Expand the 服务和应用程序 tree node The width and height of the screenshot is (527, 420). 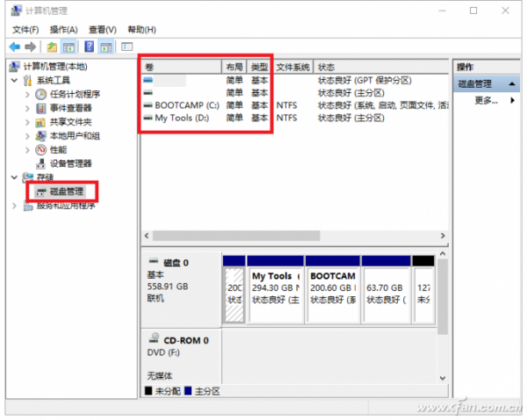[x=14, y=206]
